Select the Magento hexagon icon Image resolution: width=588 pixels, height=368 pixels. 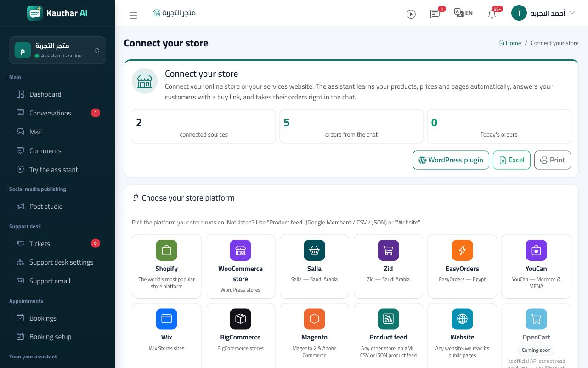click(x=315, y=319)
